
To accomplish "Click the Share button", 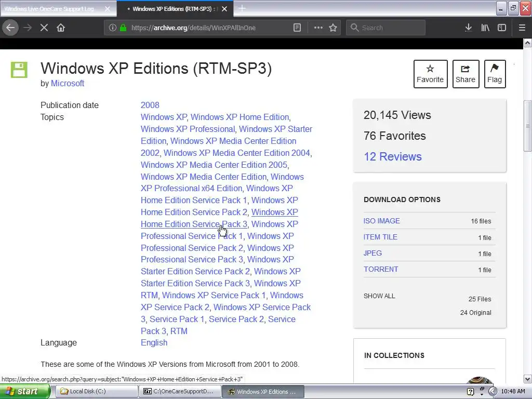I will pyautogui.click(x=465, y=74).
